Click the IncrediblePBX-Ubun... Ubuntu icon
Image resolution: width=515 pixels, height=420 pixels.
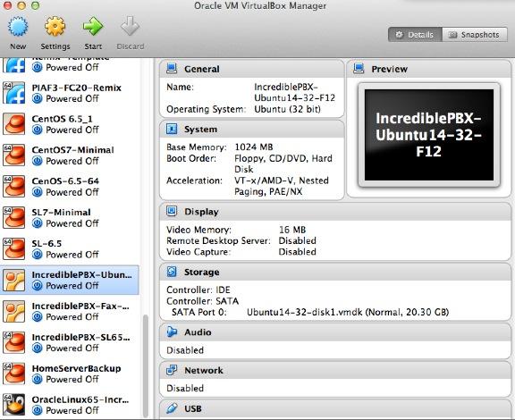[13, 280]
